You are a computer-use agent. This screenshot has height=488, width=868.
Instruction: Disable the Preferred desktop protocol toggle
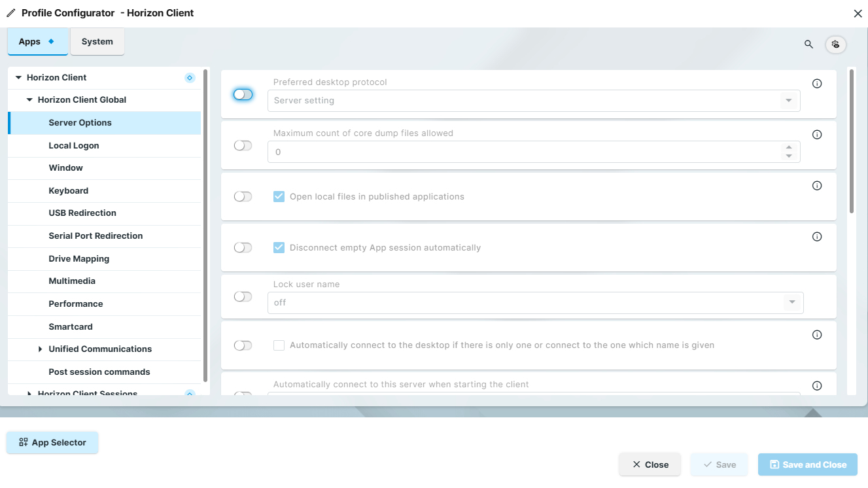coord(243,94)
